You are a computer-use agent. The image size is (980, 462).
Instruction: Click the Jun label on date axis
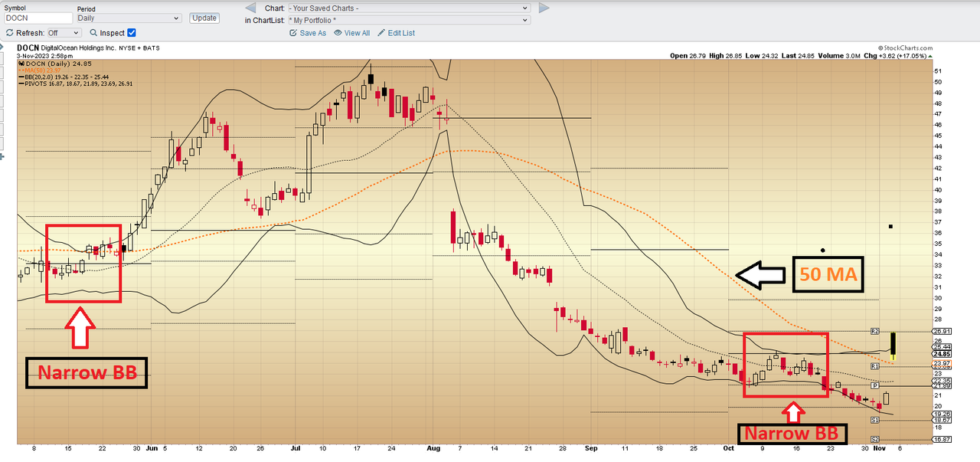150,448
